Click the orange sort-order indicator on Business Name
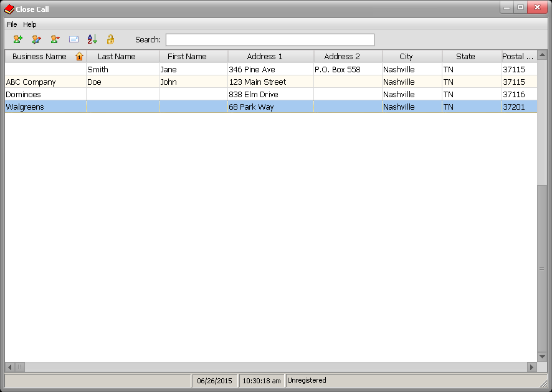The width and height of the screenshot is (552, 392). (x=79, y=57)
